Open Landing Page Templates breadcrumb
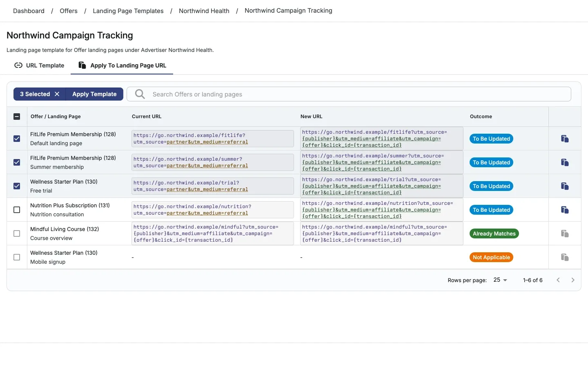This screenshot has width=588, height=368. pyautogui.click(x=128, y=11)
